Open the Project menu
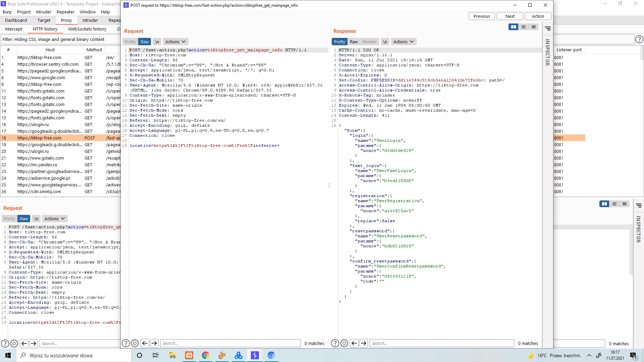 coord(24,12)
